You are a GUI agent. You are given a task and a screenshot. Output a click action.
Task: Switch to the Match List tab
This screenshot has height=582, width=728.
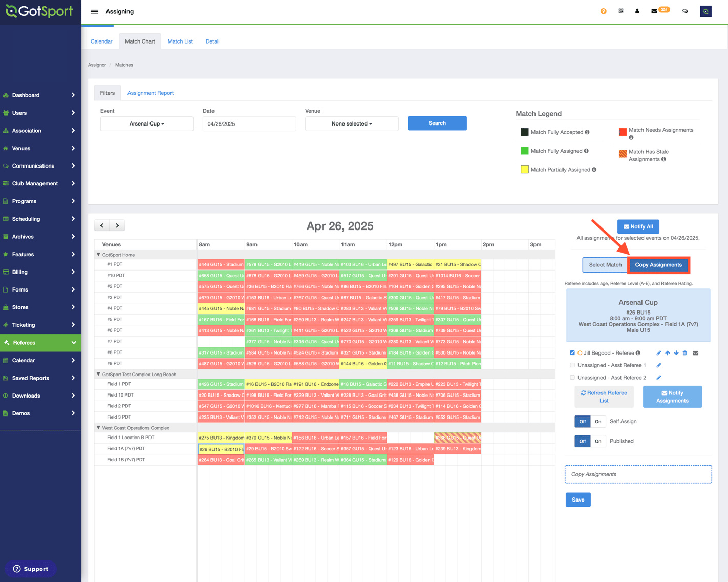pyautogui.click(x=180, y=41)
